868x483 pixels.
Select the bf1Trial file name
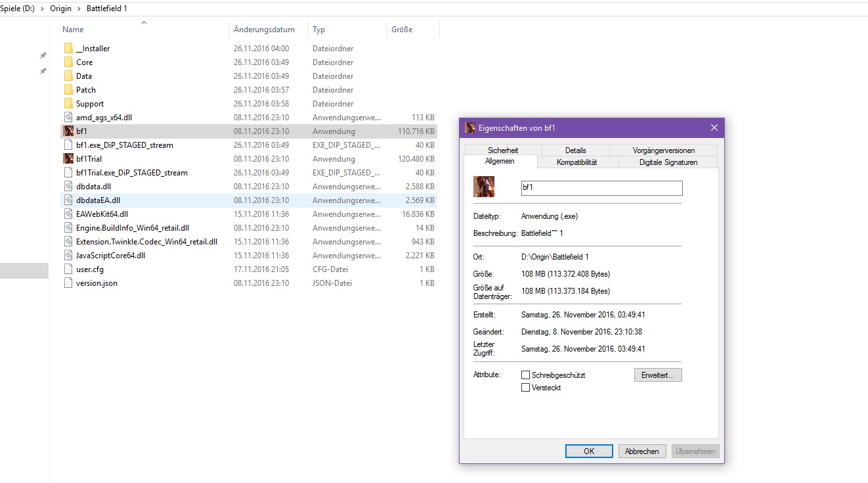pos(89,159)
